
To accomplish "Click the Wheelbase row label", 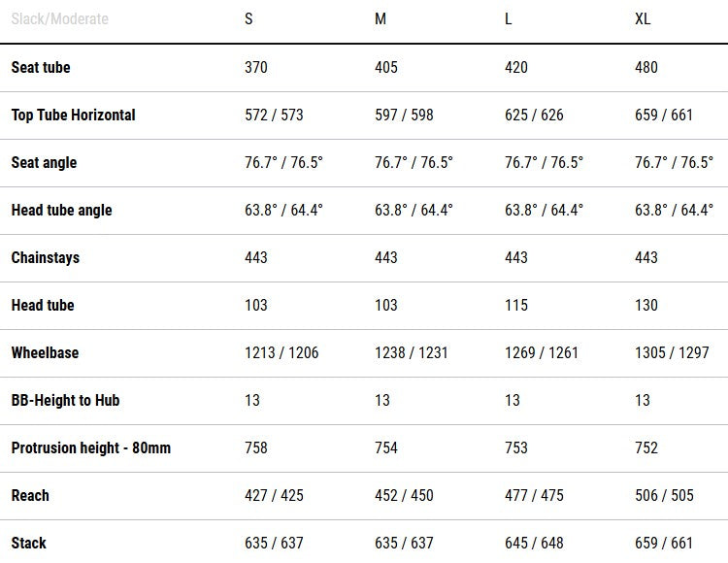I will pos(45,352).
